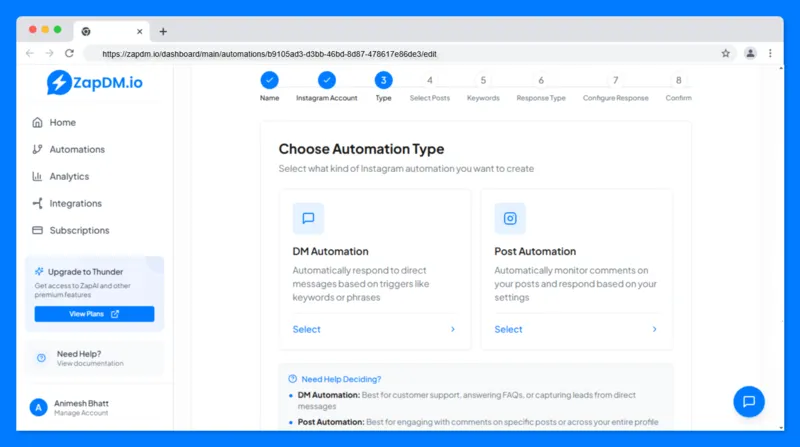The width and height of the screenshot is (800, 447).
Task: Click the page vertical scrollbar
Action: (781, 248)
